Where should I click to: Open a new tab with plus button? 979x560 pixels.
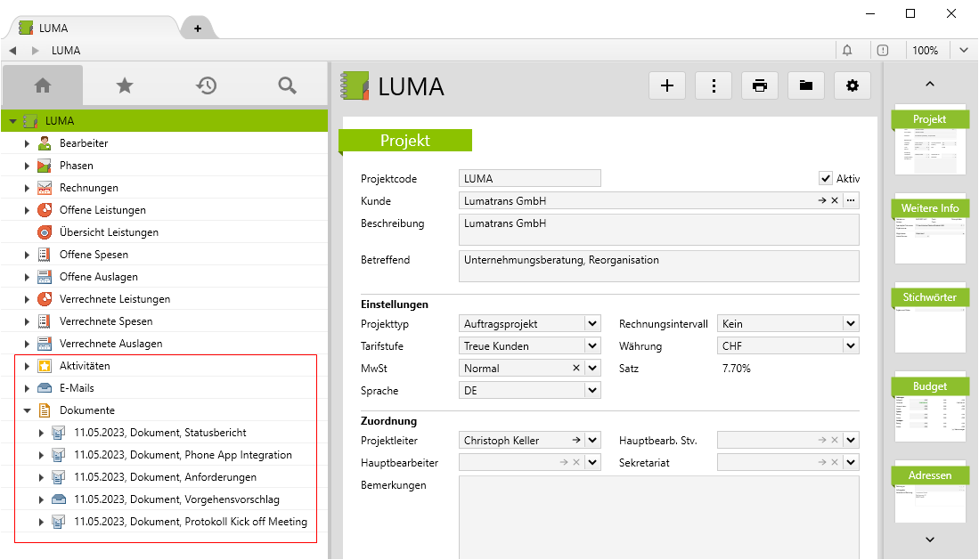coord(198,28)
